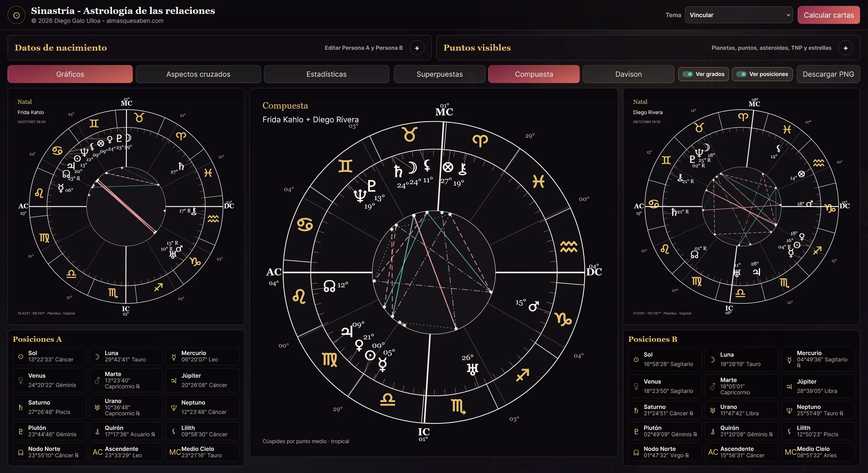Click Plutón 23°44'46" Géminis card

pos(50,431)
